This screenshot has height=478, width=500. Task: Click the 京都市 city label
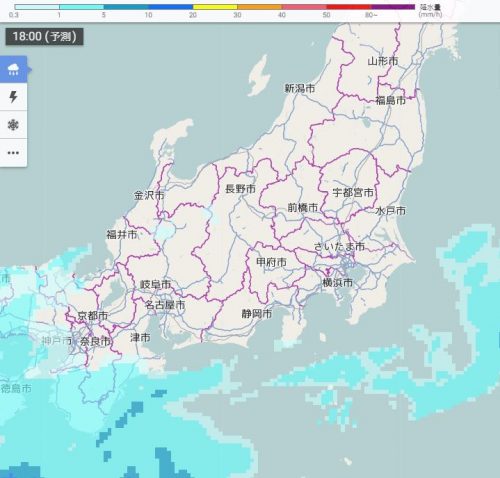coord(93,315)
